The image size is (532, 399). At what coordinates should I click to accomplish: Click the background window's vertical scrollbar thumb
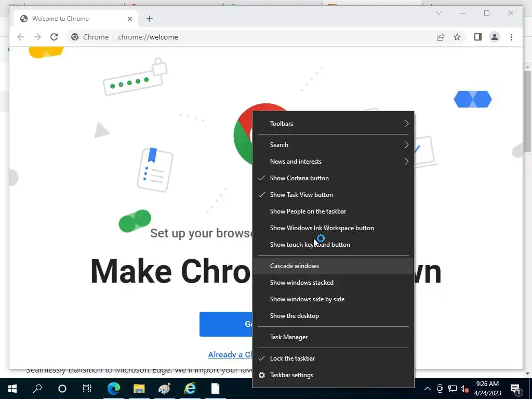coord(528,112)
